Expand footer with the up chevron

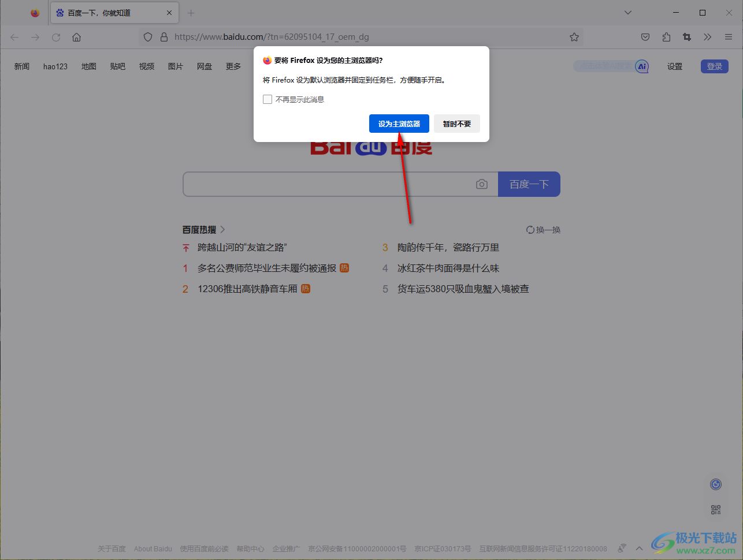(639, 548)
